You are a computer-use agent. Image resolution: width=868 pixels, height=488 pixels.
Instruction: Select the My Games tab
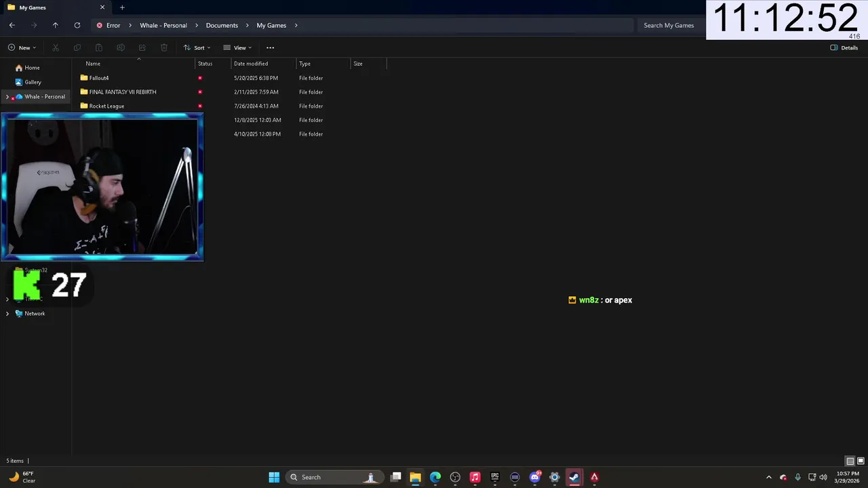(56, 7)
